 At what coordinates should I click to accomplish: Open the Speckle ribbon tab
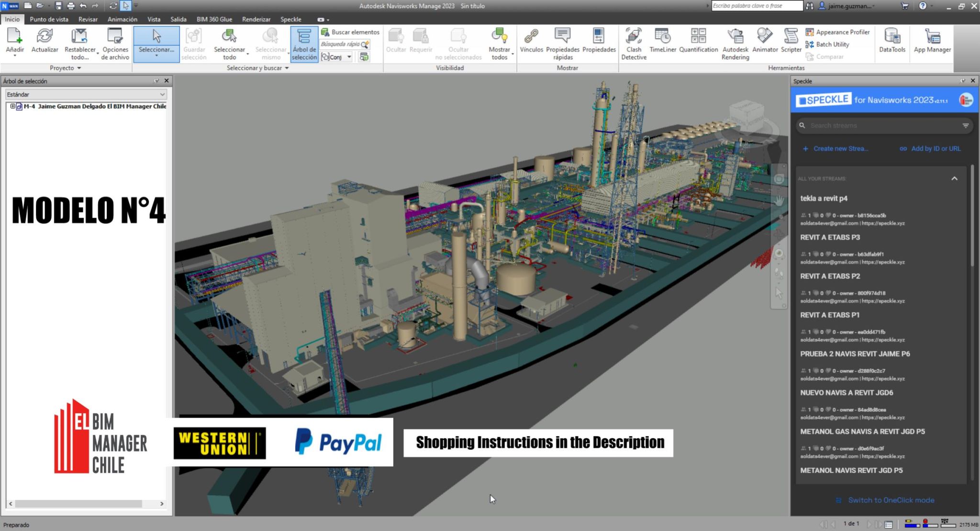pos(291,19)
